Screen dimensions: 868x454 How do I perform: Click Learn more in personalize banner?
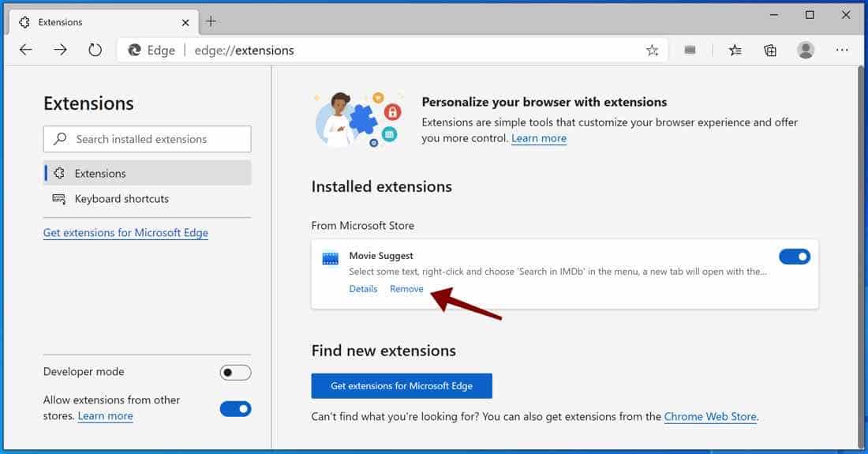point(539,138)
